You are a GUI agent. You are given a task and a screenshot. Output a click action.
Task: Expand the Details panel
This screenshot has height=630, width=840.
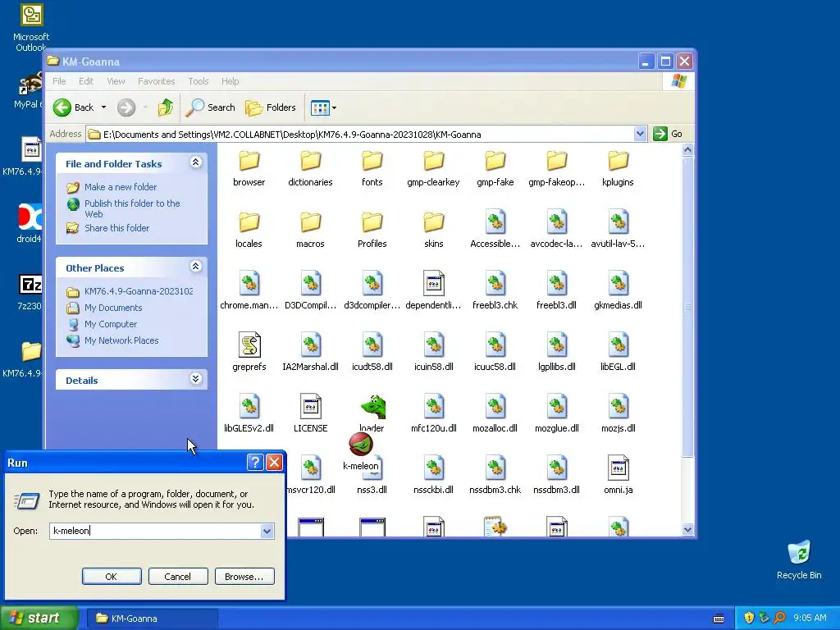click(195, 379)
